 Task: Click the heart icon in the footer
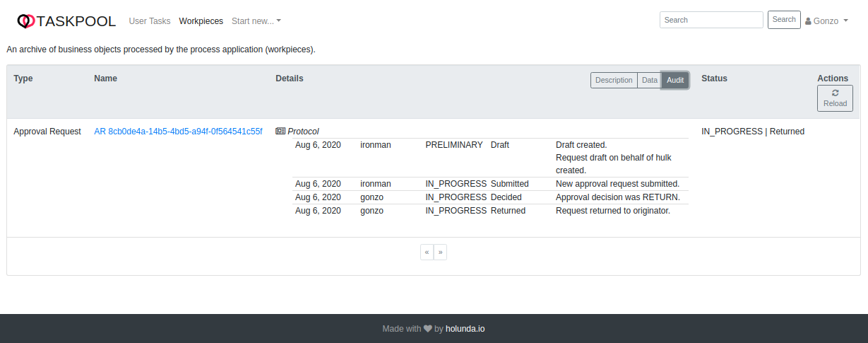[x=428, y=329]
